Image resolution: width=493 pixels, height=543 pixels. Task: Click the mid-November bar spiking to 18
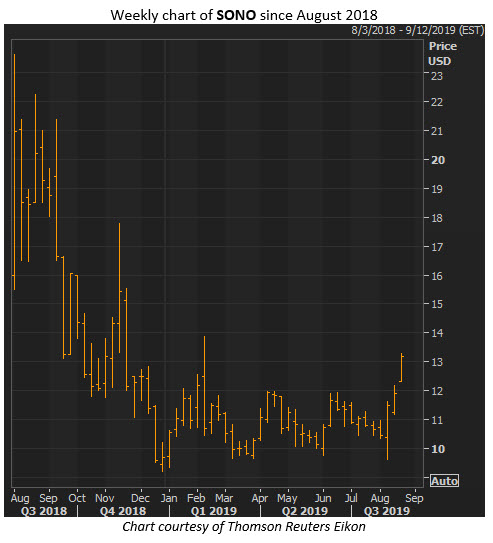[119, 288]
